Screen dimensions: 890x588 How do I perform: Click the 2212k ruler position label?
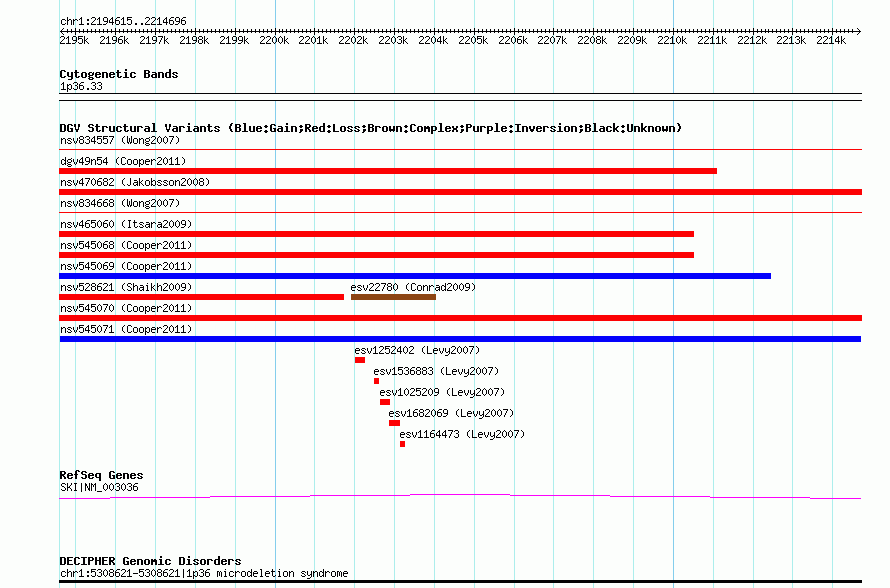pyautogui.click(x=753, y=40)
